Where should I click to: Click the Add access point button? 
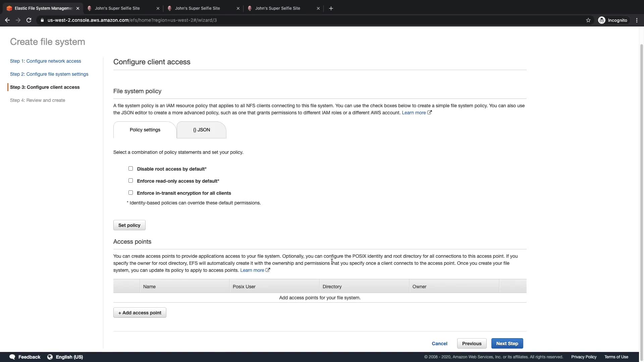pyautogui.click(x=140, y=313)
